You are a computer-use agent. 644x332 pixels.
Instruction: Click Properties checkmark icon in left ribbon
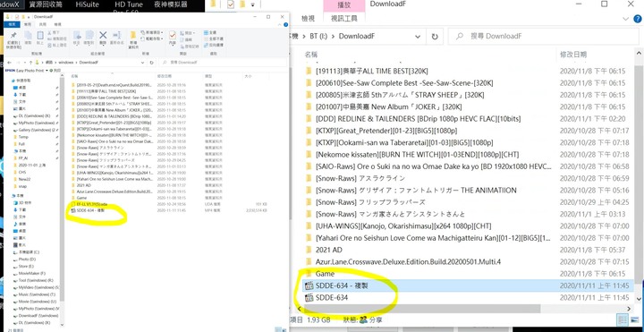(172, 35)
